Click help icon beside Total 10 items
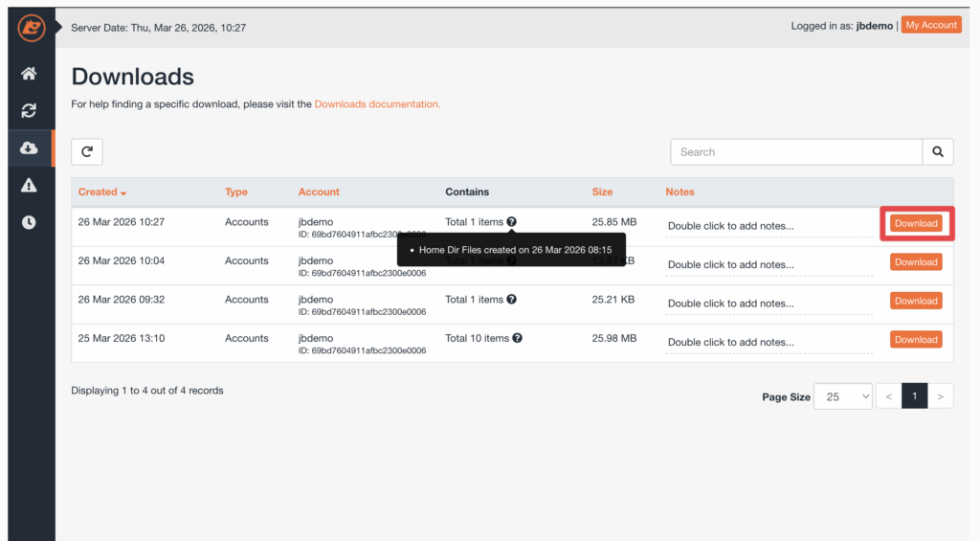The width and height of the screenshot is (980, 541). point(518,338)
